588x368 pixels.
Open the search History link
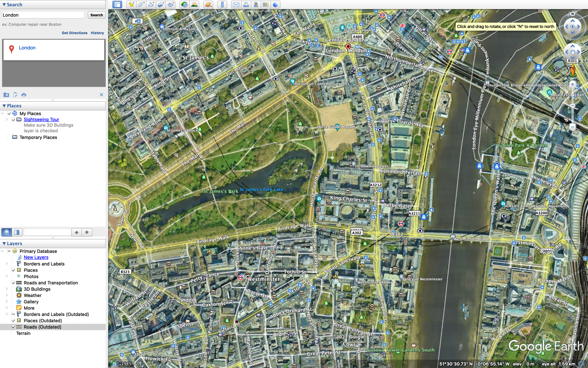(97, 33)
